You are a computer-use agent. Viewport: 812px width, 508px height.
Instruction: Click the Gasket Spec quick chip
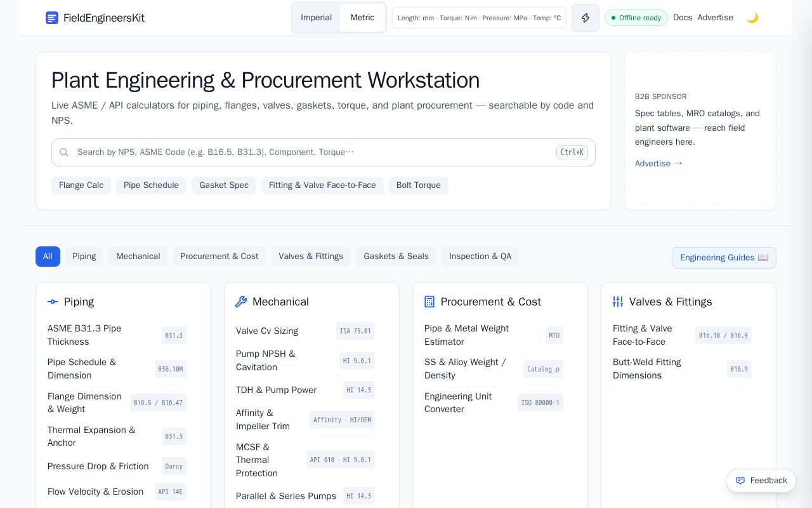(x=224, y=185)
